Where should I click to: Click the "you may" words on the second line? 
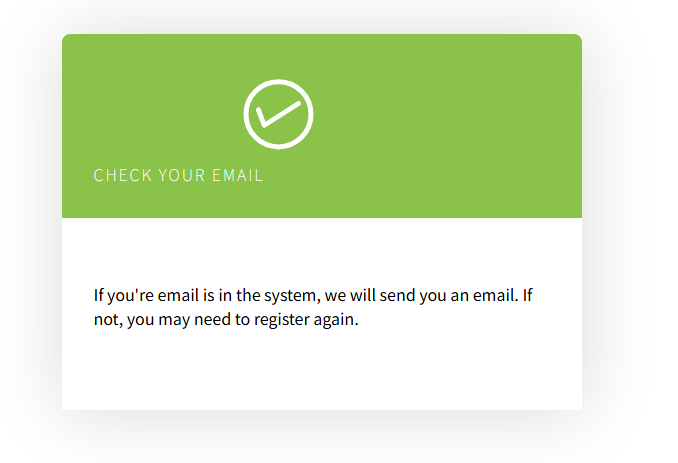coord(159,321)
